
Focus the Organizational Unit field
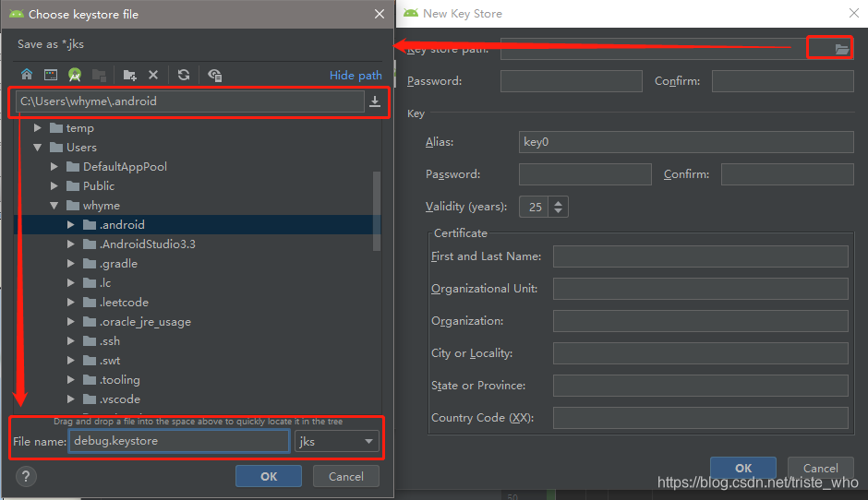tap(700, 289)
